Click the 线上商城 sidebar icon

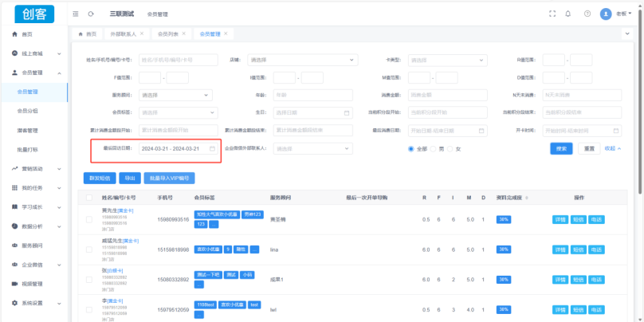15,53
